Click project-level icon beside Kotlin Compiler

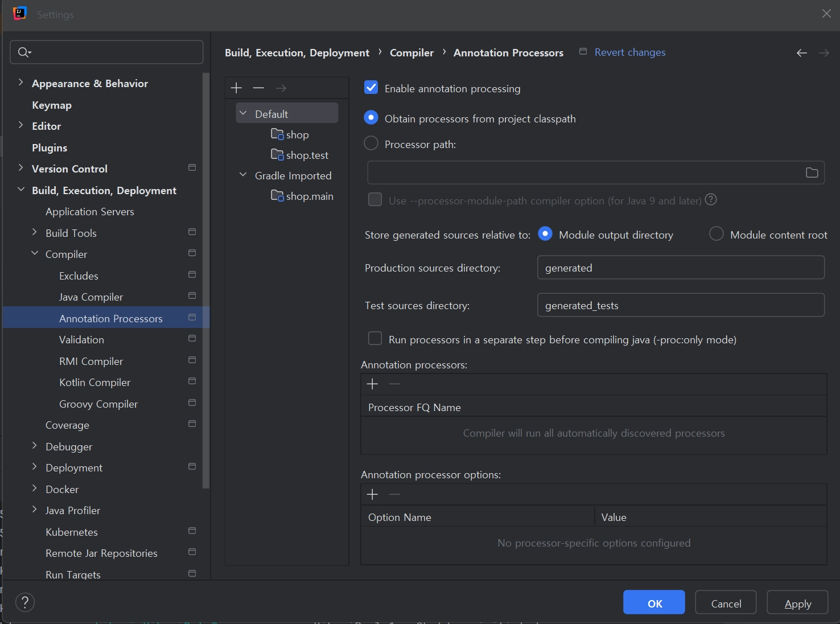pyautogui.click(x=192, y=381)
